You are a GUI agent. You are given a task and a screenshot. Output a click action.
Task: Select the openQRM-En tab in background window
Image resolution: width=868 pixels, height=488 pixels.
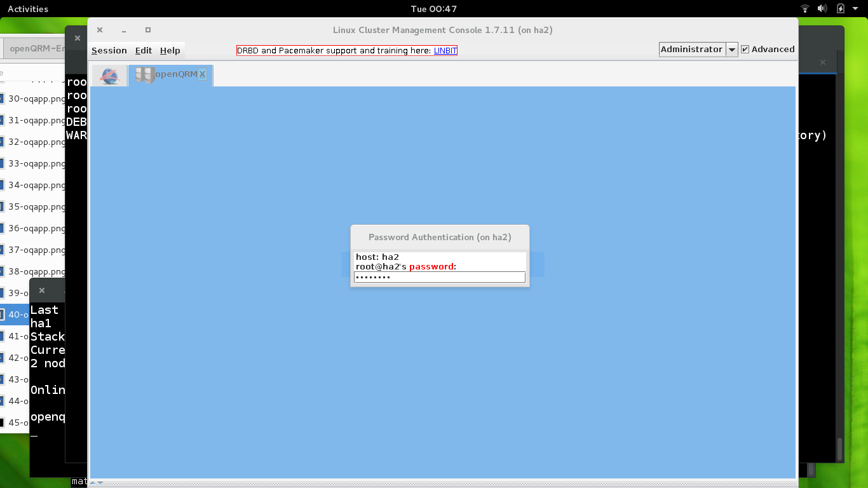pyautogui.click(x=34, y=49)
